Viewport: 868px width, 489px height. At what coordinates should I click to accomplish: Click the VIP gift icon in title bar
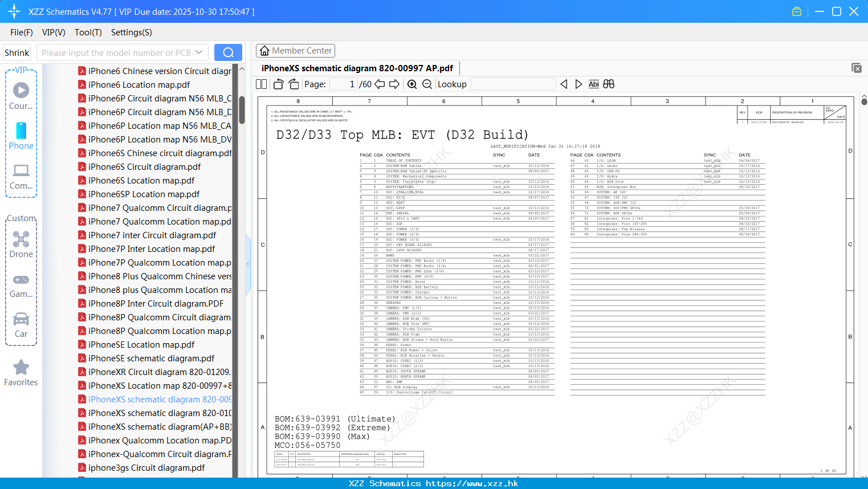797,11
